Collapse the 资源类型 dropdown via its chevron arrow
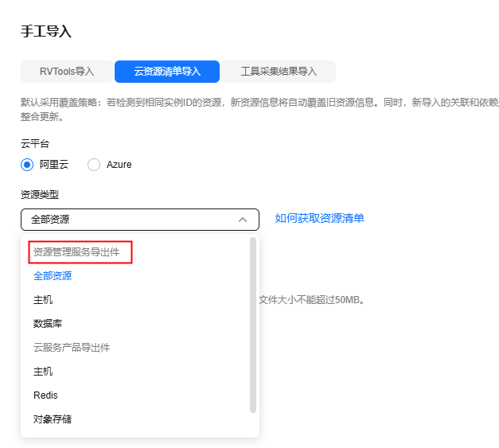Viewport: 499px width, 448px height. tap(243, 220)
